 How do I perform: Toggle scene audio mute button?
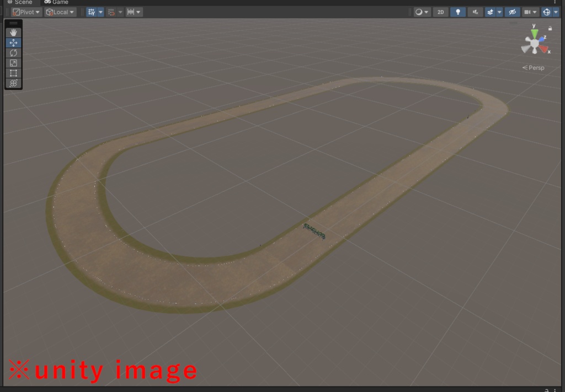point(475,12)
